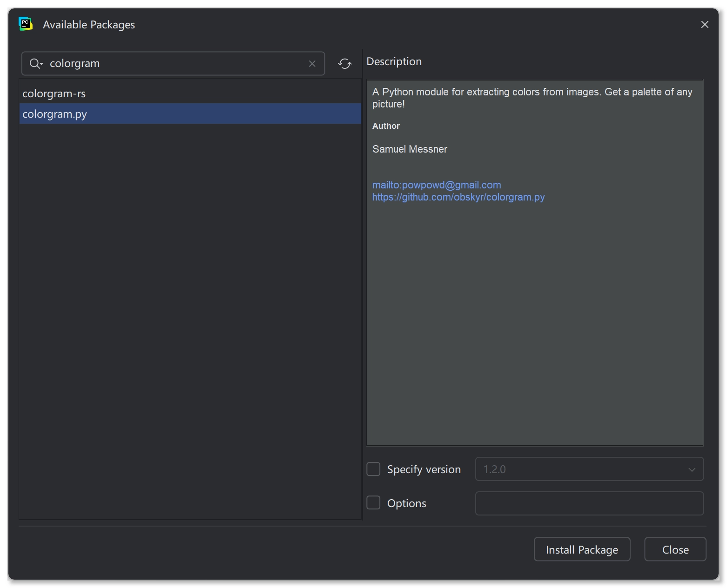Focus the package search field
The height and width of the screenshot is (588, 727).
click(x=177, y=64)
